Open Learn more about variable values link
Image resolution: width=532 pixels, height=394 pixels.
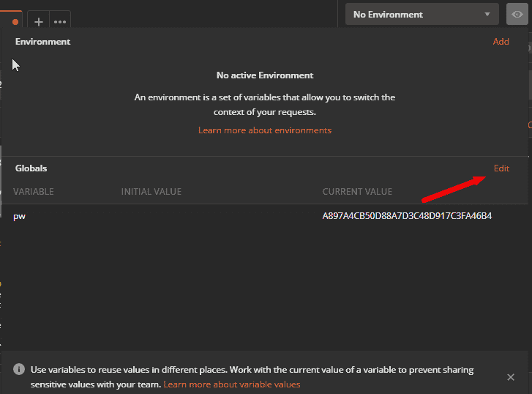232,384
